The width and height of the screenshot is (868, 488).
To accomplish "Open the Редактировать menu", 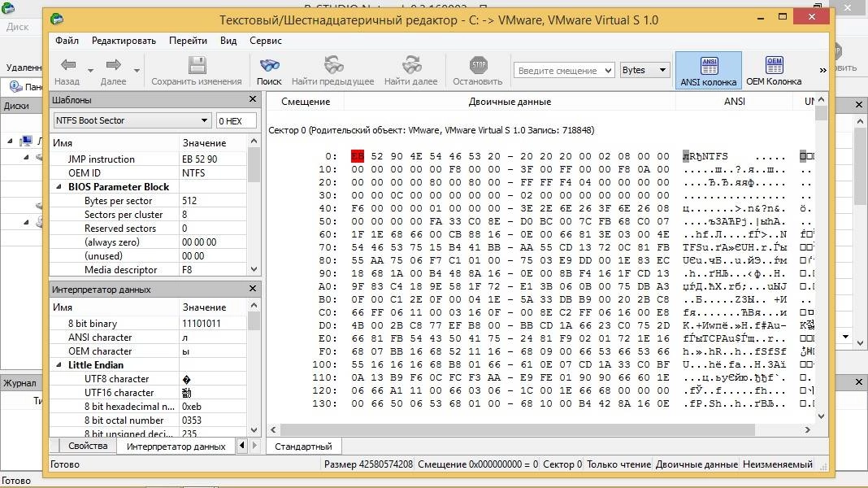I will (124, 41).
